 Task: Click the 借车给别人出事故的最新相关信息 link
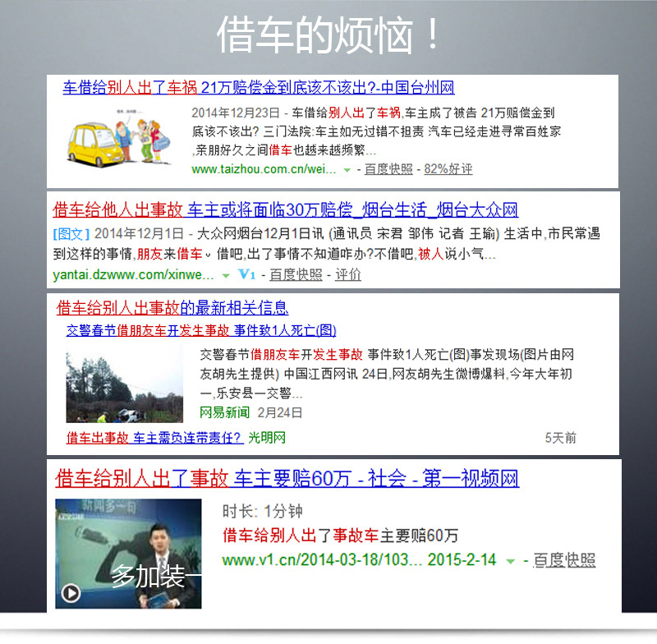click(173, 308)
